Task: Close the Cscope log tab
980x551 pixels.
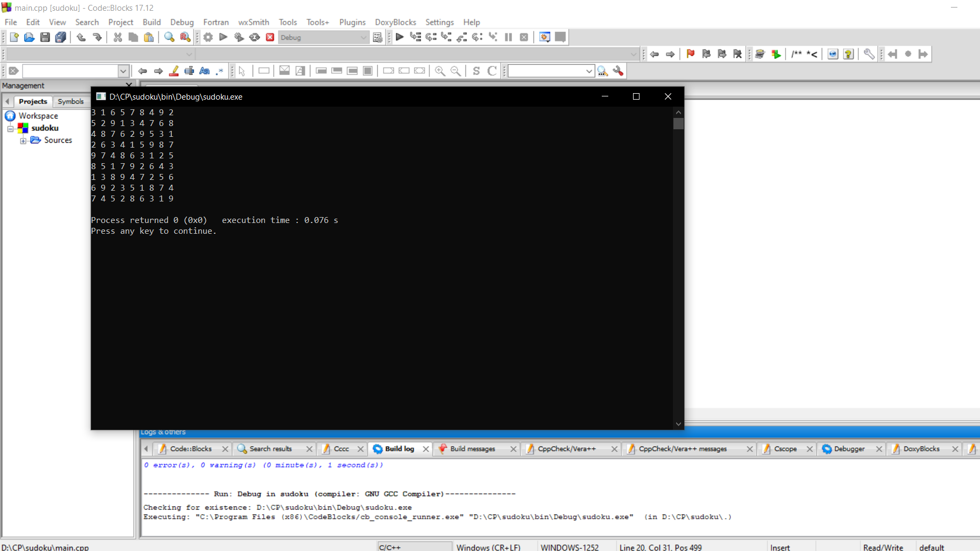Action: click(x=810, y=449)
